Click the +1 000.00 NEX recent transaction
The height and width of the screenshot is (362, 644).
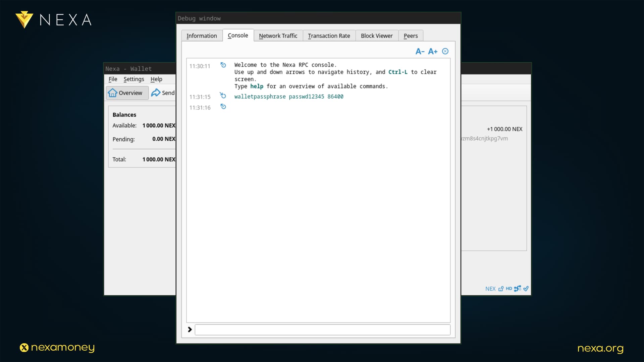point(504,129)
